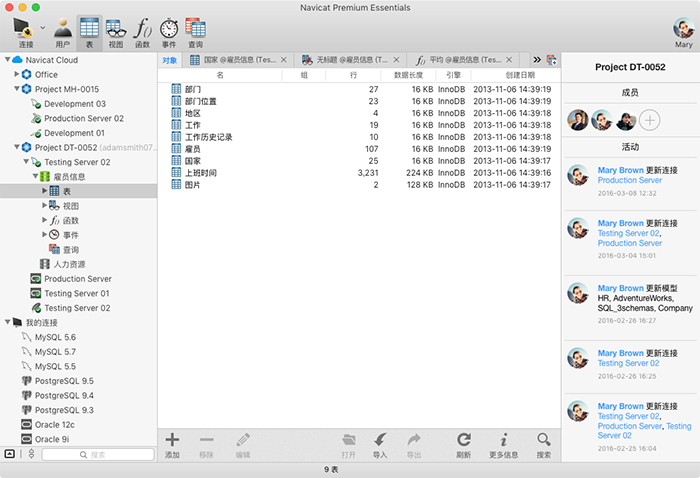Select the 雇员 table row

pos(359,149)
